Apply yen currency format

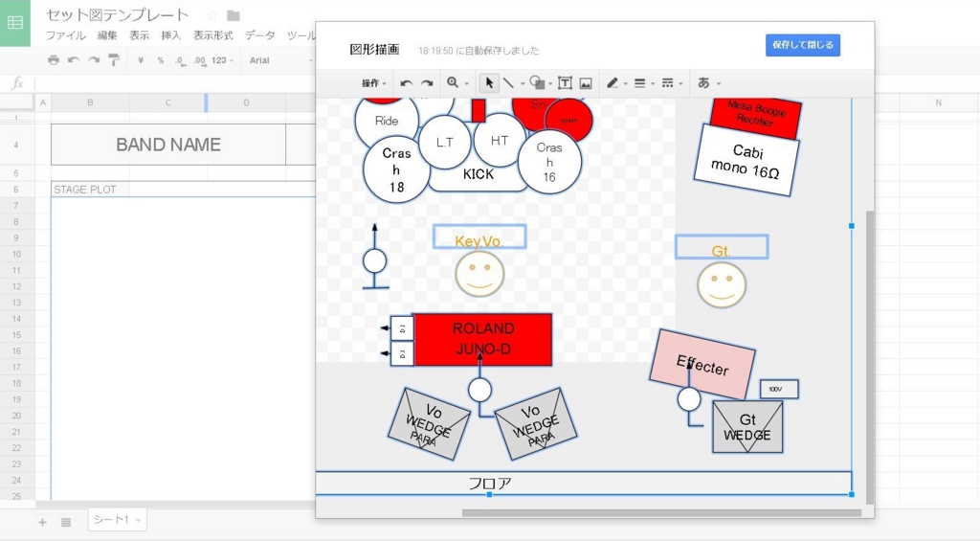141,60
